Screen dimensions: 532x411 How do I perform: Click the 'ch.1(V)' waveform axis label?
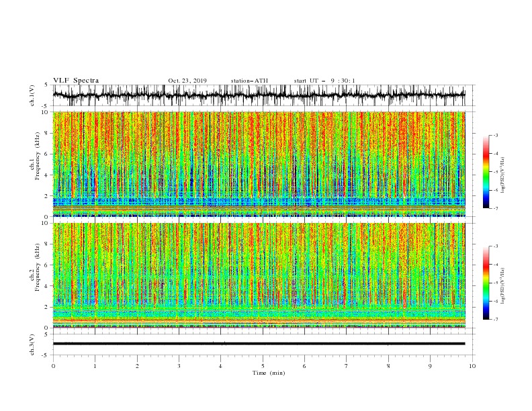tap(32, 95)
